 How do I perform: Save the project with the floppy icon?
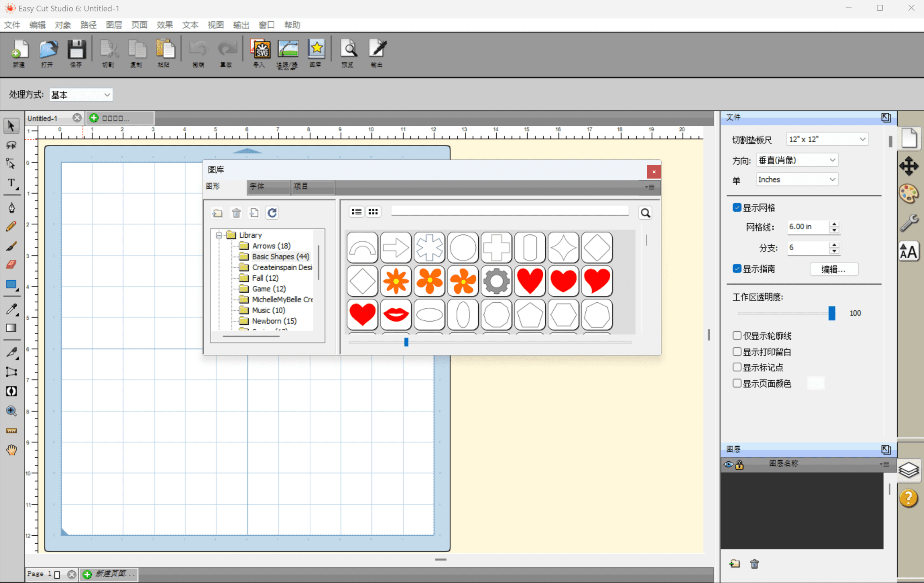76,53
